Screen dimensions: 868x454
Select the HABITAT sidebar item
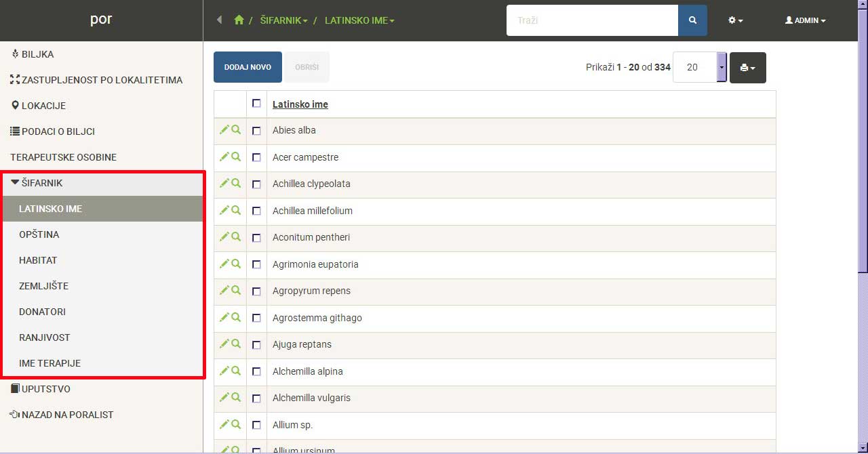pos(38,260)
